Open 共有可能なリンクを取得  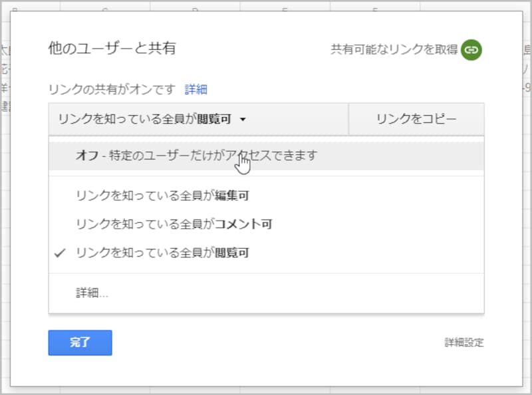395,49
